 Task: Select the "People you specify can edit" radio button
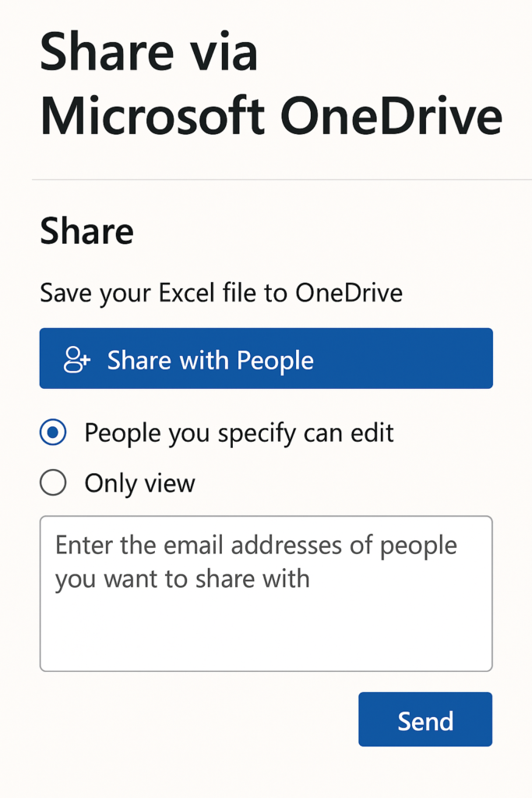53,433
